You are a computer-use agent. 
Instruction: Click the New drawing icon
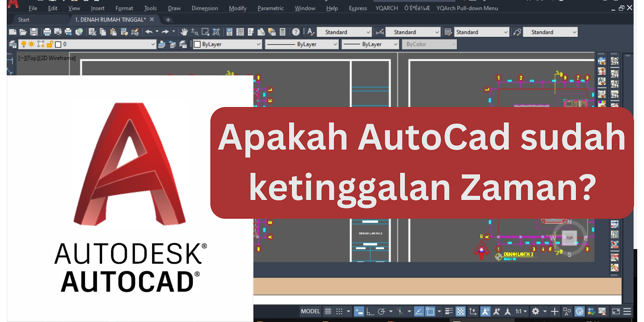(x=12, y=32)
